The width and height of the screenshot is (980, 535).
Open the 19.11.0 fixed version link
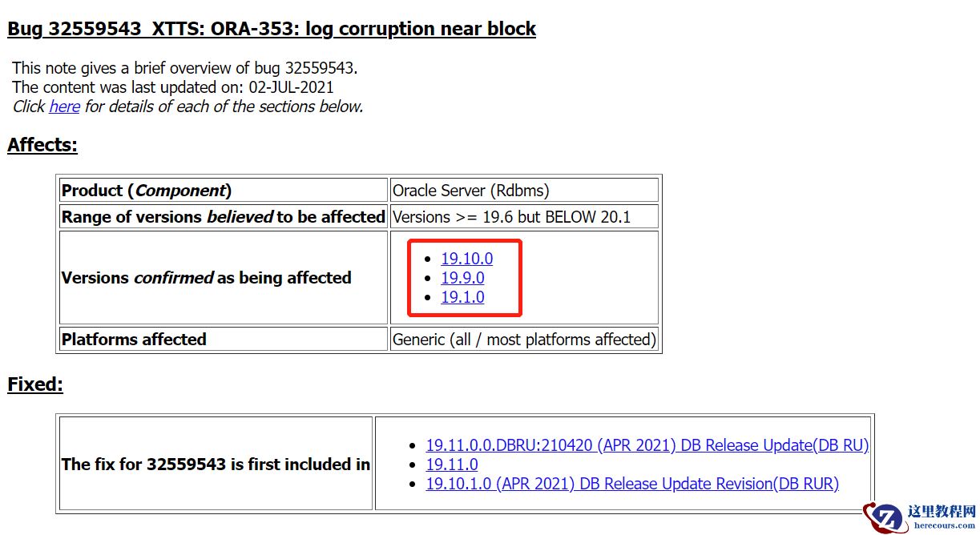(452, 465)
